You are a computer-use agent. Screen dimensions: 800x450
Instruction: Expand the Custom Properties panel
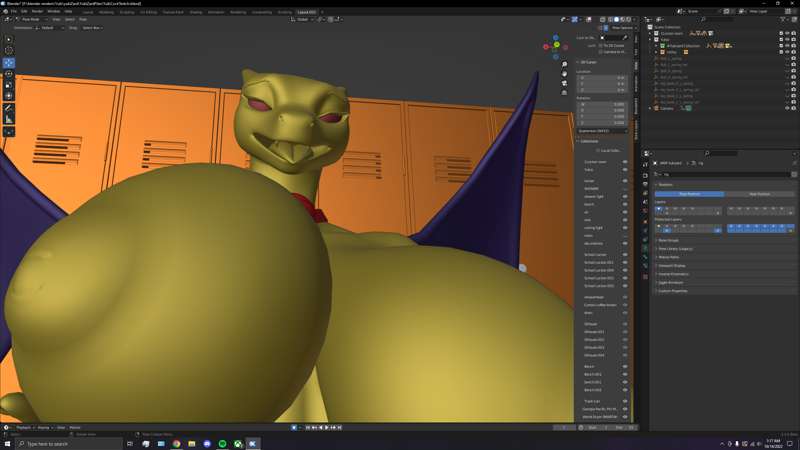pos(673,291)
